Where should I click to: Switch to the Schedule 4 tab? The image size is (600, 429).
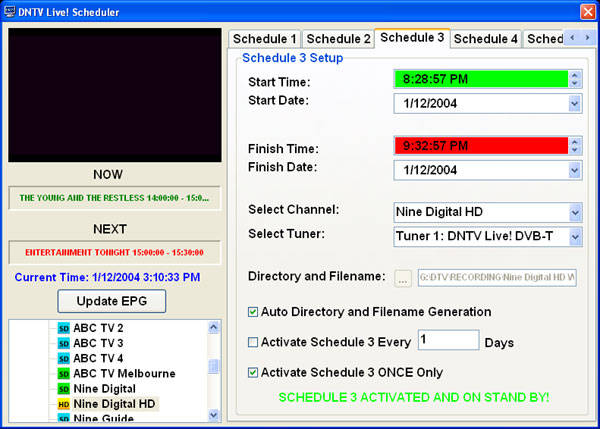click(486, 39)
